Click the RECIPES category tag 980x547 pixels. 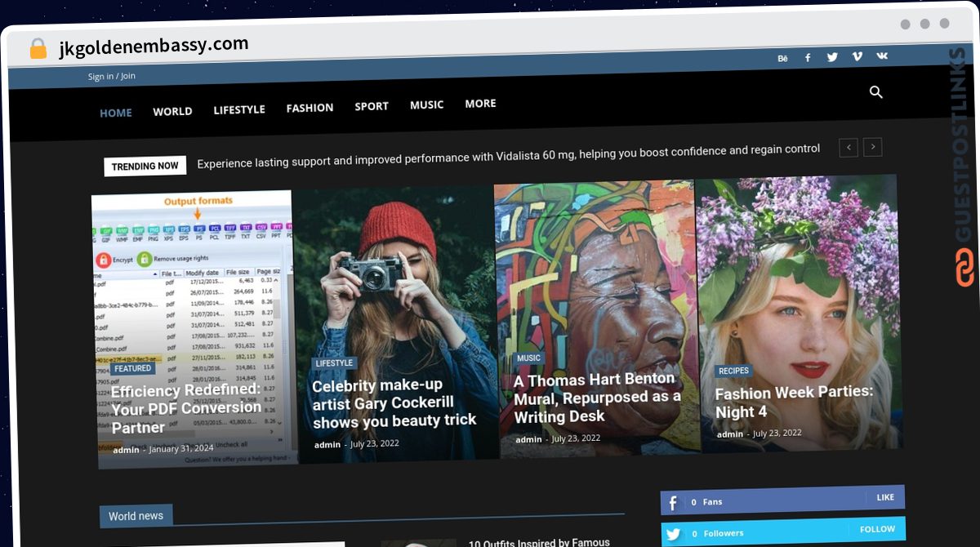point(733,371)
